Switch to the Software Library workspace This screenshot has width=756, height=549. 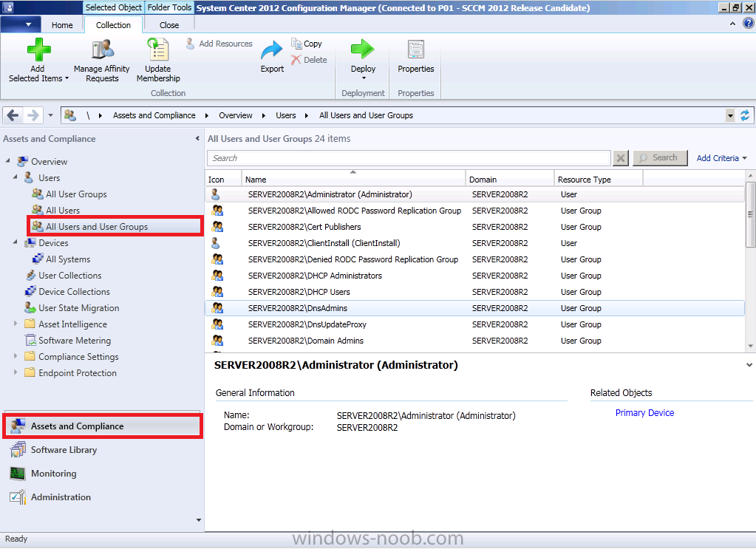(103, 450)
